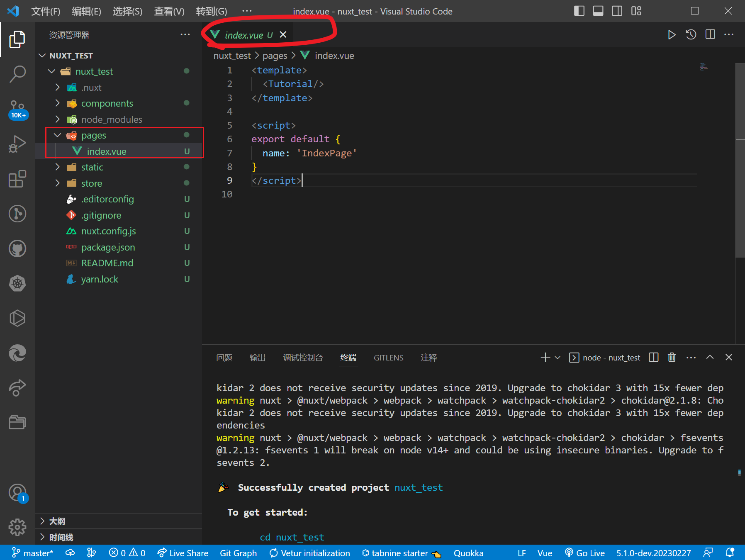This screenshot has height=560, width=745.
Task: Create a new terminal with plus
Action: point(545,357)
